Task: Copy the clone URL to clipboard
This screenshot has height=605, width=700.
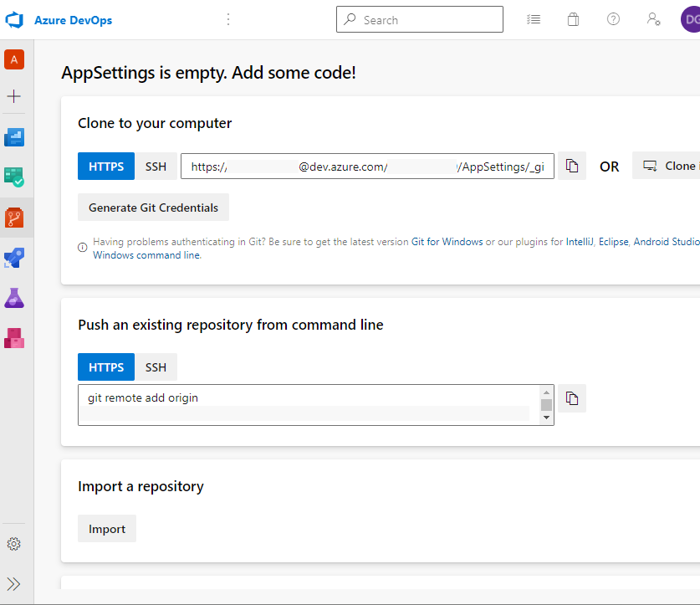Action: pyautogui.click(x=572, y=166)
